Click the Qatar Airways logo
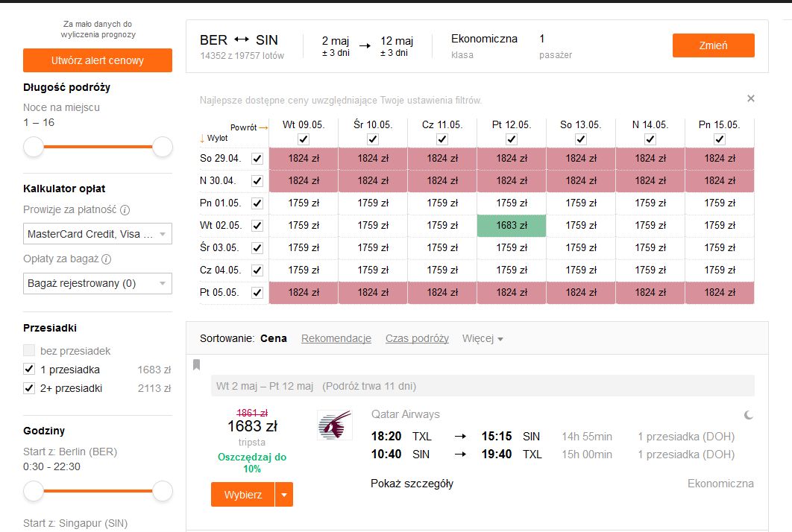Screen dimensions: 792x532 click(334, 425)
